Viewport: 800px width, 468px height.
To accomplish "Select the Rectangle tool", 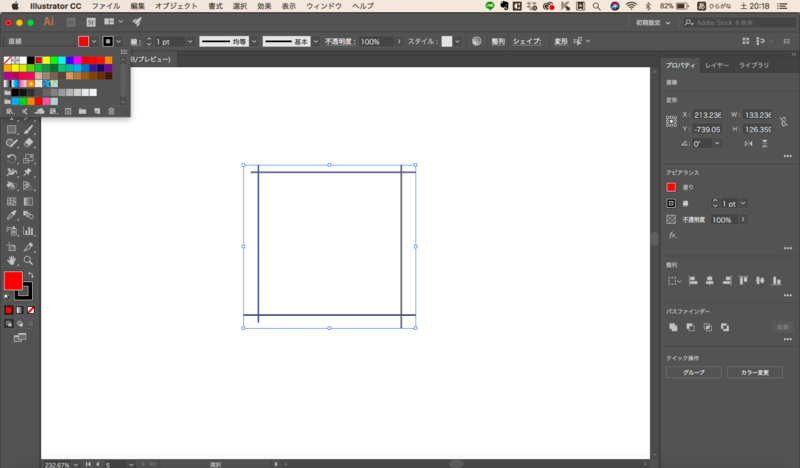I will point(11,130).
